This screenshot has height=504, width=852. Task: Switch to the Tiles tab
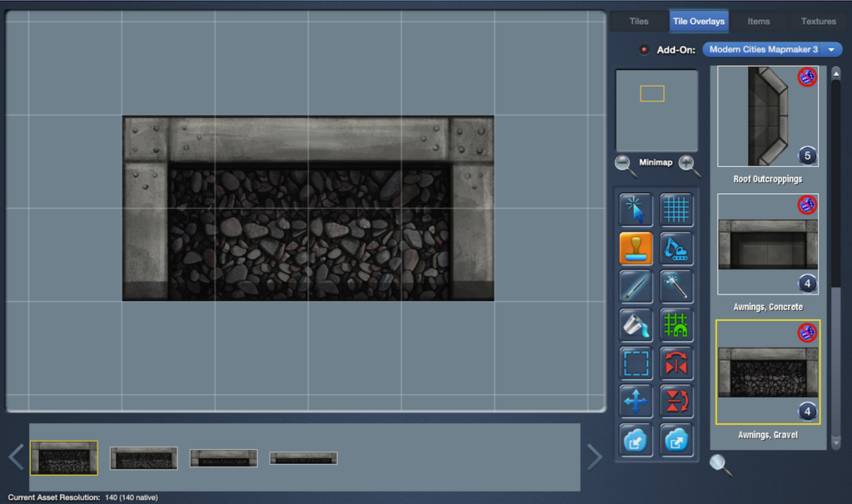[638, 22]
